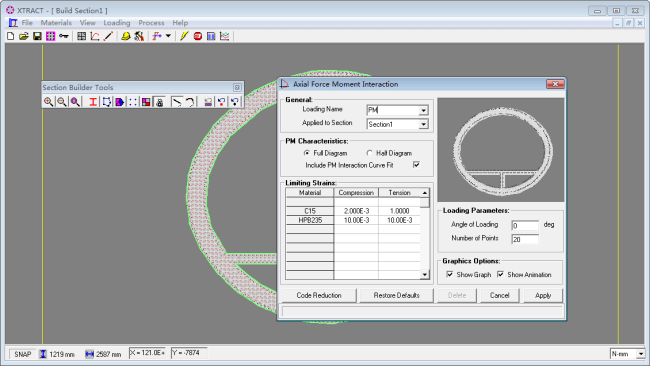This screenshot has width=650, height=366.
Task: Toggle the Show Graph checkbox
Action: tap(450, 274)
